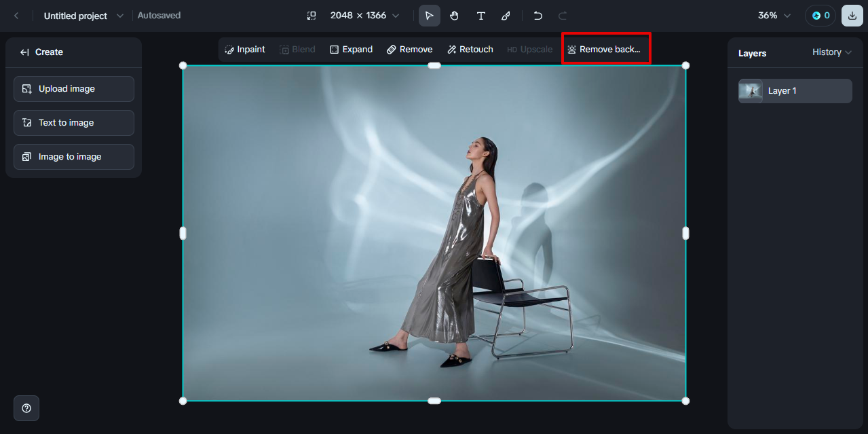This screenshot has width=868, height=434.
Task: Click the Image to image button
Action: pos(74,157)
